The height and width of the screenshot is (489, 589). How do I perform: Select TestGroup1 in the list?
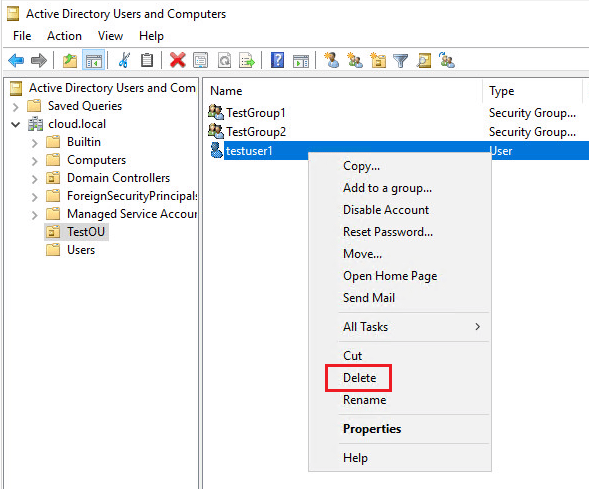coord(255,113)
